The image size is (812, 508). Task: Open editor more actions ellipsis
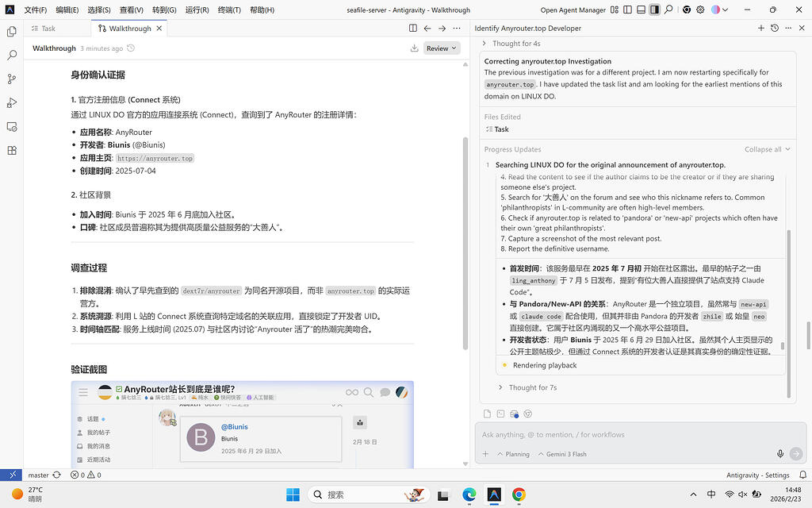click(456, 28)
